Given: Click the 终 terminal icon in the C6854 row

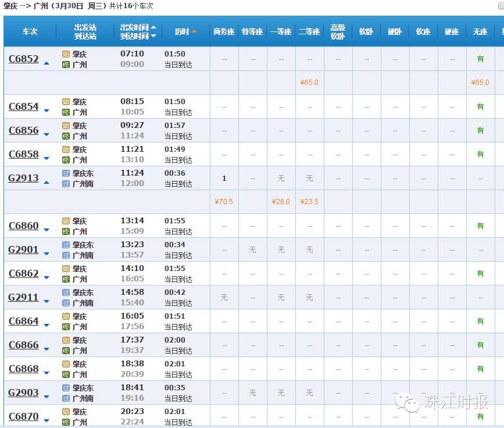Looking at the screenshot, I should (66, 112).
